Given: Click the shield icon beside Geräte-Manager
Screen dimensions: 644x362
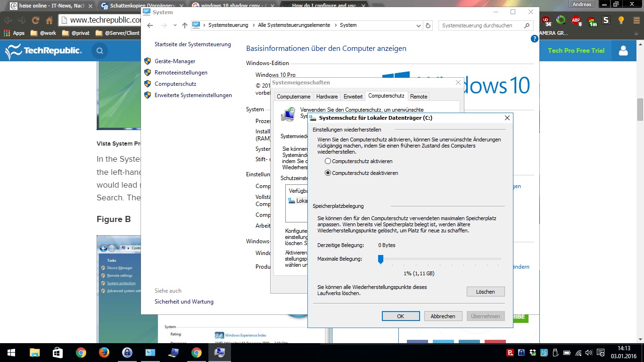Looking at the screenshot, I should (148, 61).
